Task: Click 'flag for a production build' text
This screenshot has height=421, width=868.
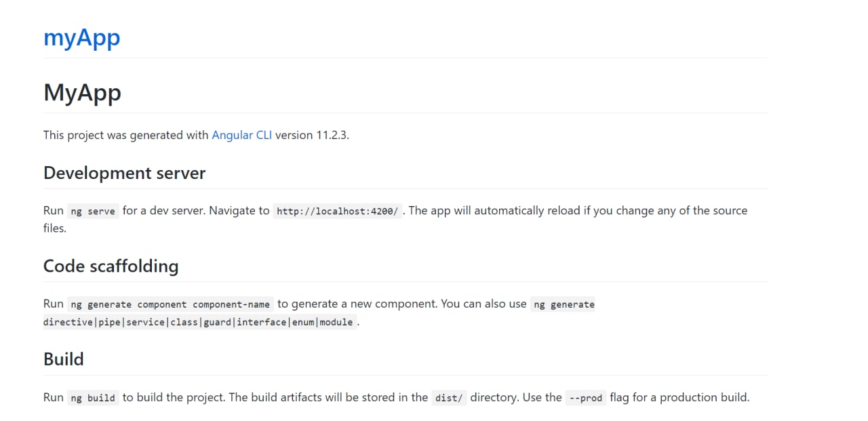Action: click(x=679, y=397)
